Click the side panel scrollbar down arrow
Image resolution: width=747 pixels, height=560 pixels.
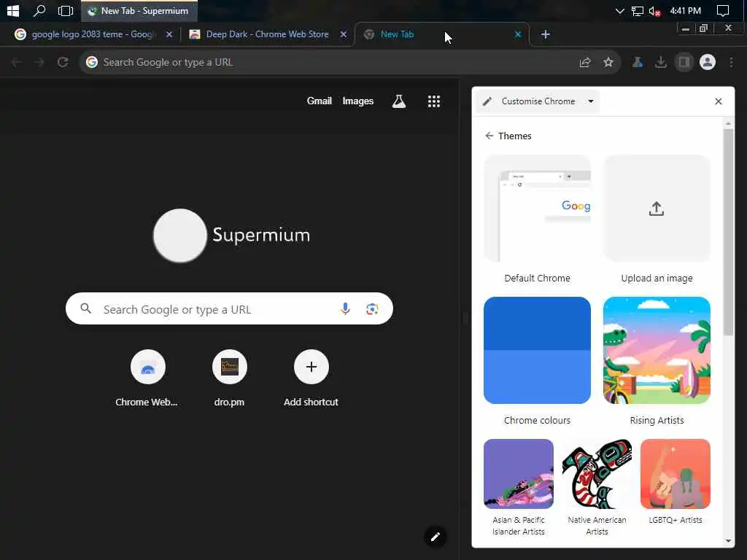728,541
